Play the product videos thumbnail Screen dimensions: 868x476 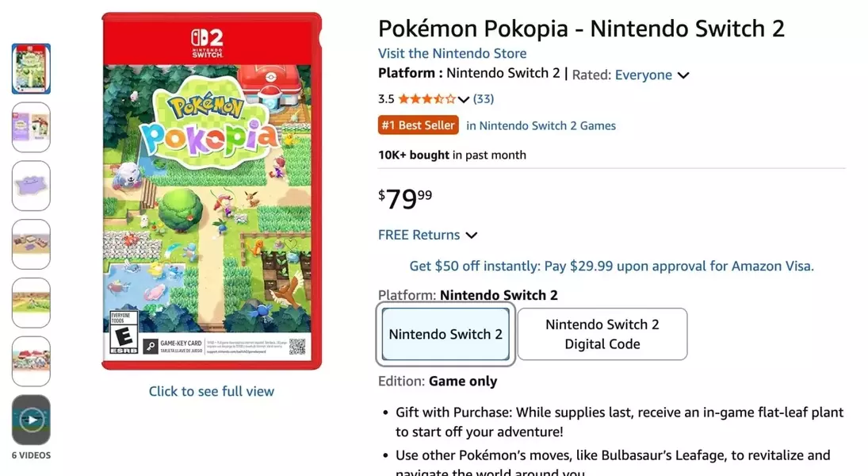(x=31, y=419)
